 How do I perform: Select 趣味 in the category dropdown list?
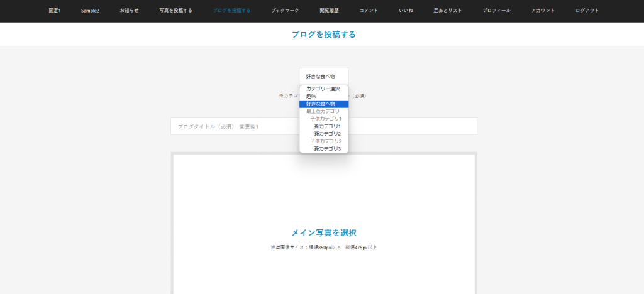pos(311,96)
